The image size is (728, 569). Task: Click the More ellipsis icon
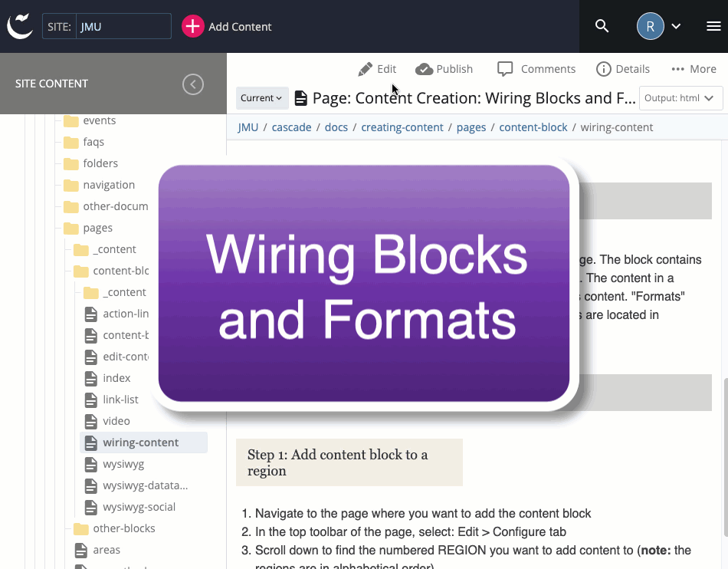(678, 69)
